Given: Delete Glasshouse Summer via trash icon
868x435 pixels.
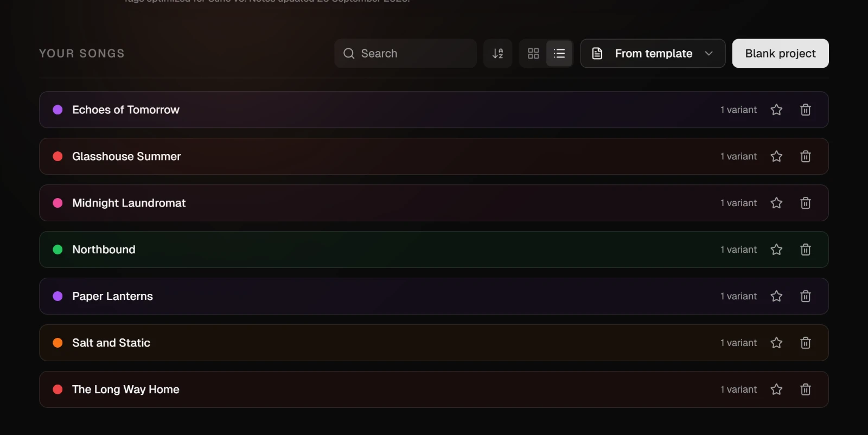Looking at the screenshot, I should [806, 156].
